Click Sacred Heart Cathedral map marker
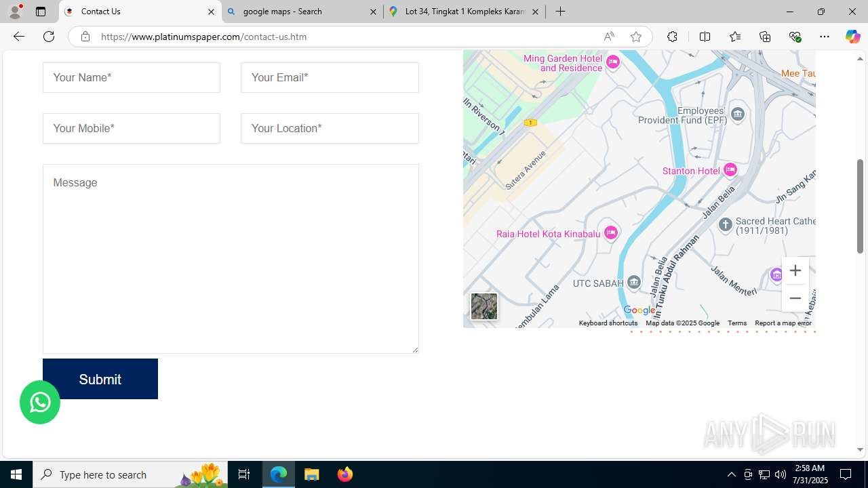Viewport: 868px width, 488px height. point(725,224)
